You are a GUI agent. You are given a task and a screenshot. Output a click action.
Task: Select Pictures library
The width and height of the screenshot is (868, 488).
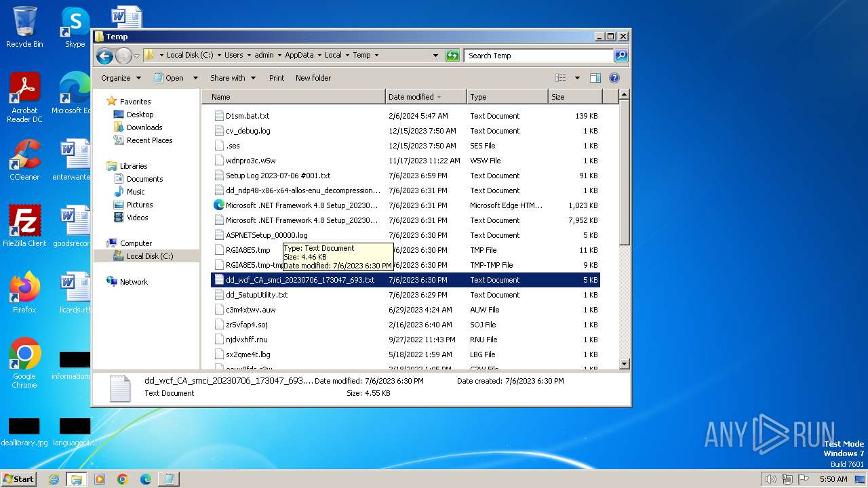[140, 205]
